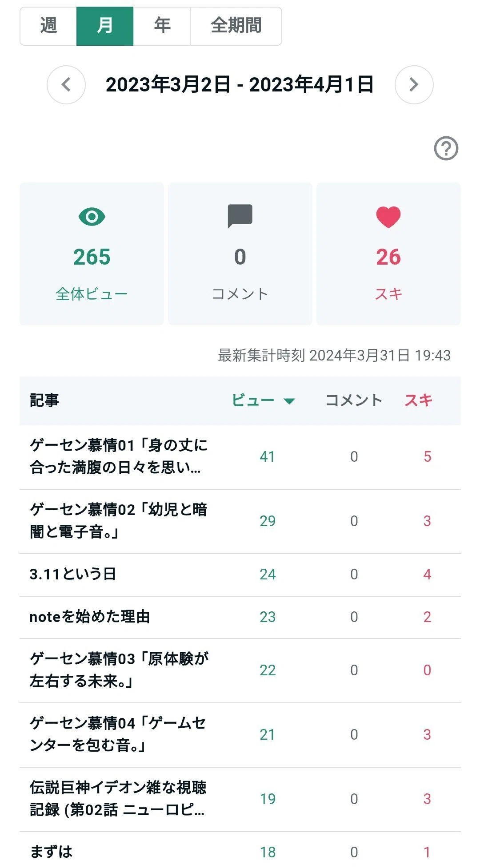The width and height of the screenshot is (480, 868).
Task: Select the 全体ビュー summary card
Action: point(92,254)
